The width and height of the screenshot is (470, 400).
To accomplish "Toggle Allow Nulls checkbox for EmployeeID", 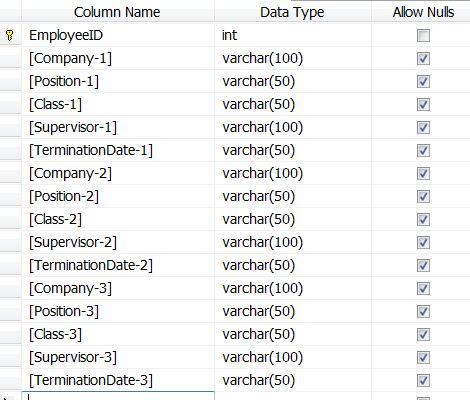I will pyautogui.click(x=423, y=36).
